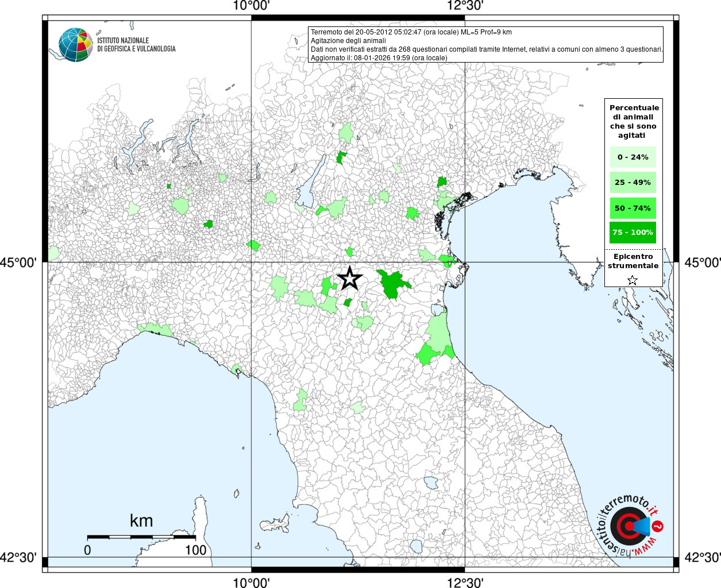
Task: Click the right 42°30' latitude label
Action: pyautogui.click(x=703, y=557)
